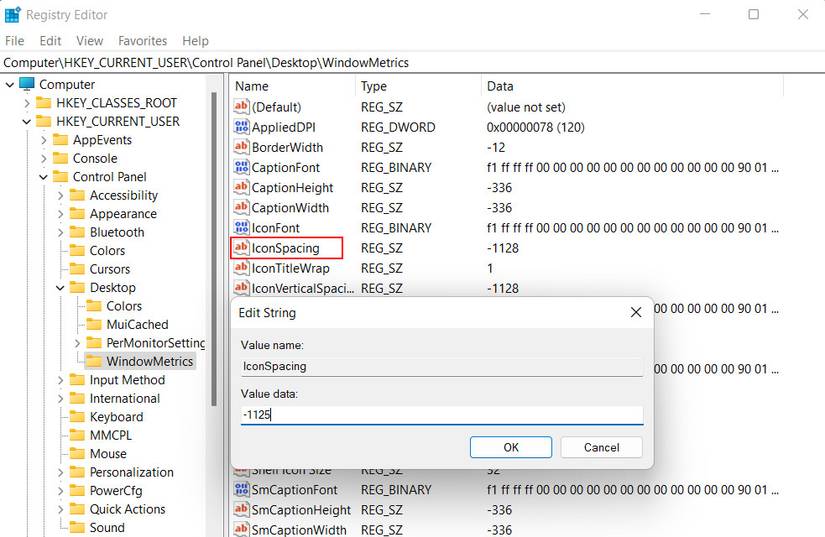Viewport: 825px width, 537px height.
Task: Click the IconFont binary value icon
Action: click(242, 227)
